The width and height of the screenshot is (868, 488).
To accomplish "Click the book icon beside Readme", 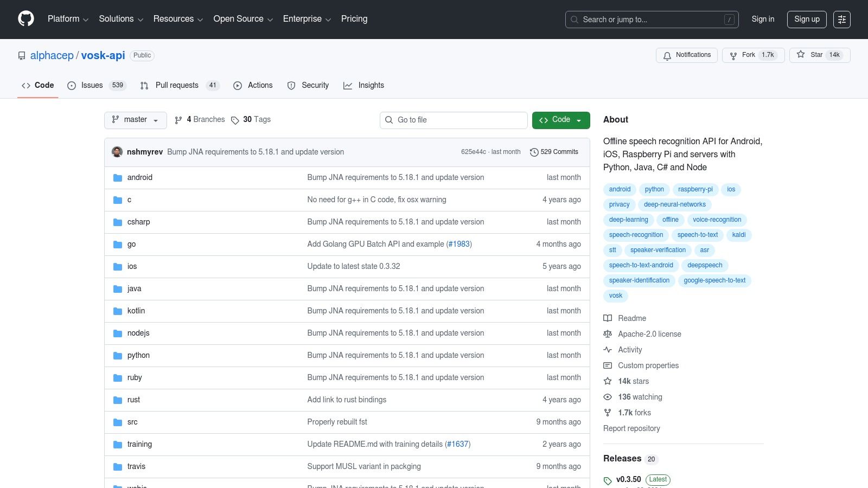I will (x=608, y=318).
